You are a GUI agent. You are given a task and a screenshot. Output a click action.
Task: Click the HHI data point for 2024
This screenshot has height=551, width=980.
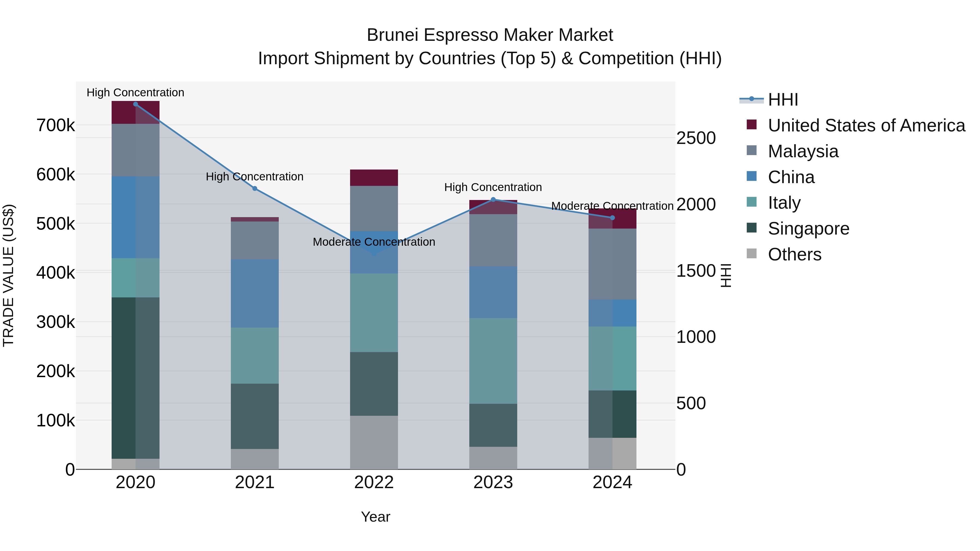coord(612,217)
